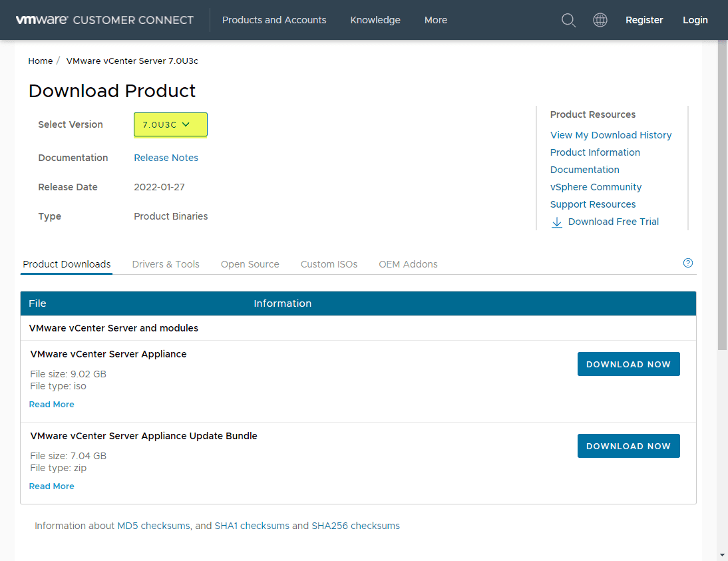Expand the More menu
Screen dimensions: 728x561
436,20
